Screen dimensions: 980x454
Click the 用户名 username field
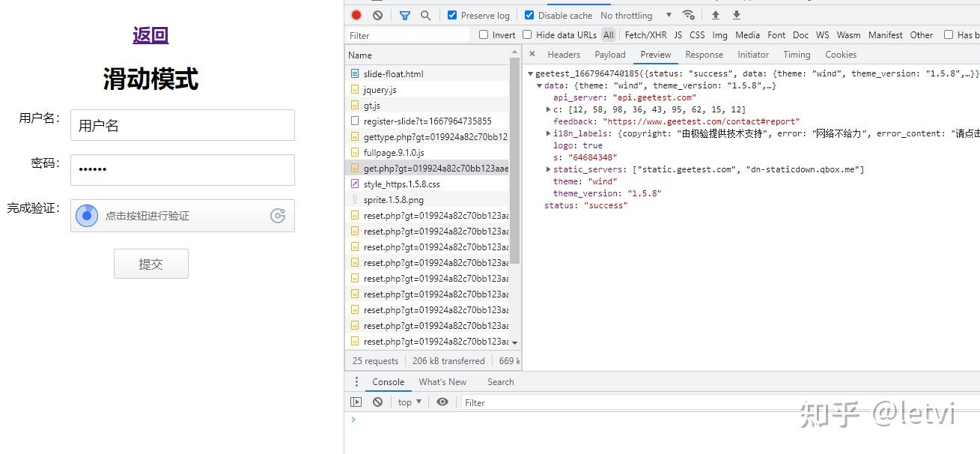click(x=182, y=125)
